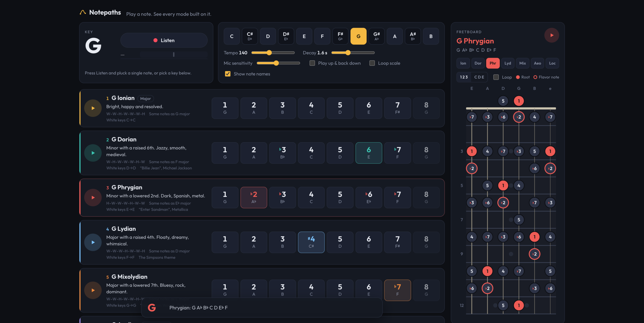Play the G Lydian scale
644x323 pixels.
[x=93, y=242]
